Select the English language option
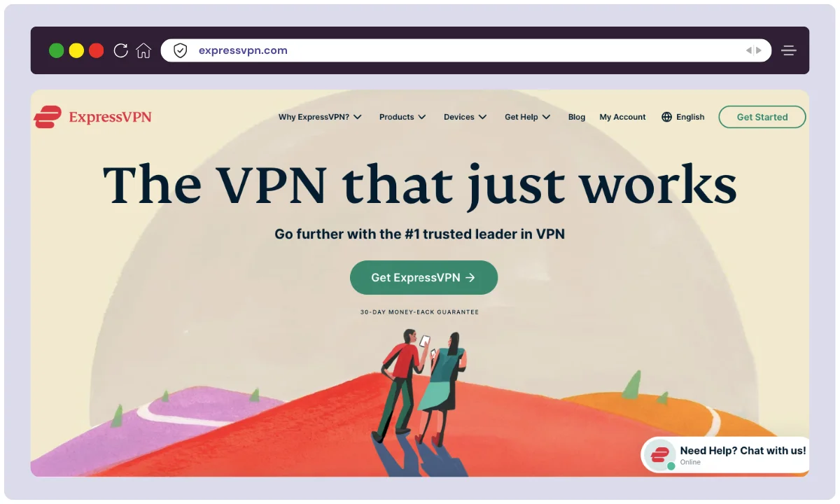The height and width of the screenshot is (504, 840). point(690,117)
